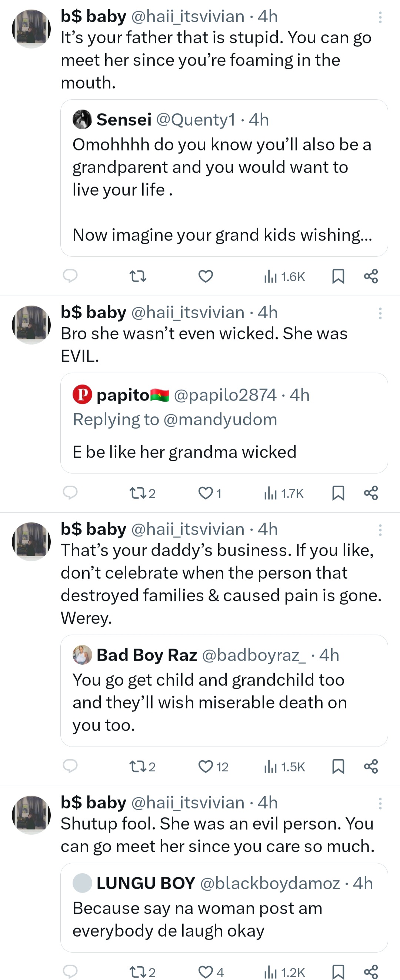Viewport: 400px width, 980px height.
Task: Open more options on 'She was EVIL' tweet
Action: (x=380, y=313)
